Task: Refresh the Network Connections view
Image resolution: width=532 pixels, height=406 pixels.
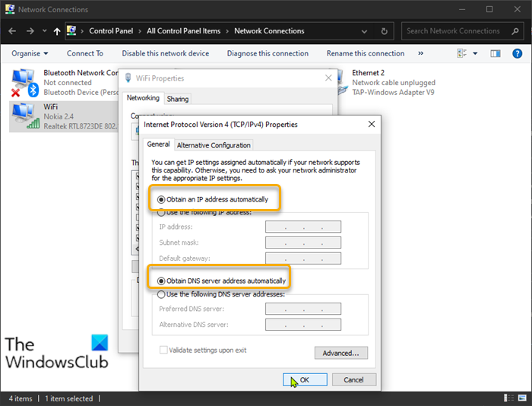Action: (384, 31)
